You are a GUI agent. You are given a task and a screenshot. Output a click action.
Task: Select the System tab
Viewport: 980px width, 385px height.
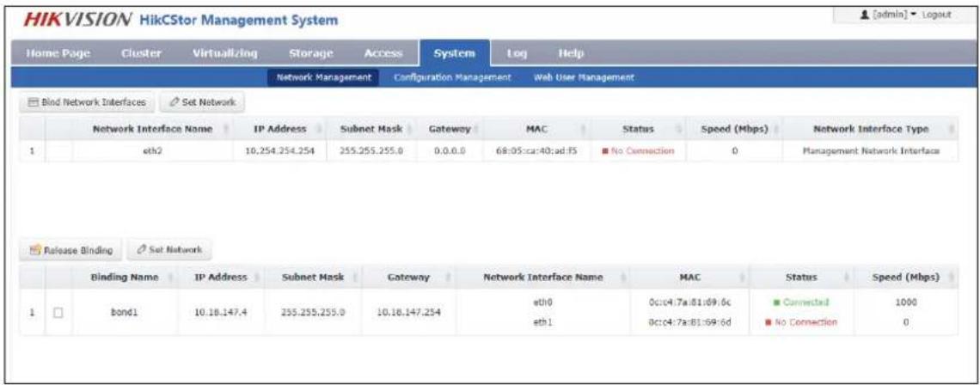tap(455, 54)
